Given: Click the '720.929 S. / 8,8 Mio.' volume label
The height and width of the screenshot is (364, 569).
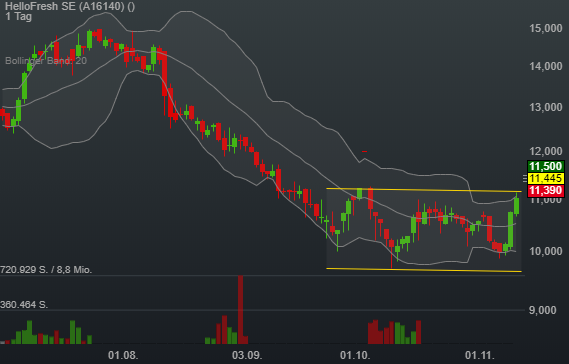Looking at the screenshot, I should (46, 270).
